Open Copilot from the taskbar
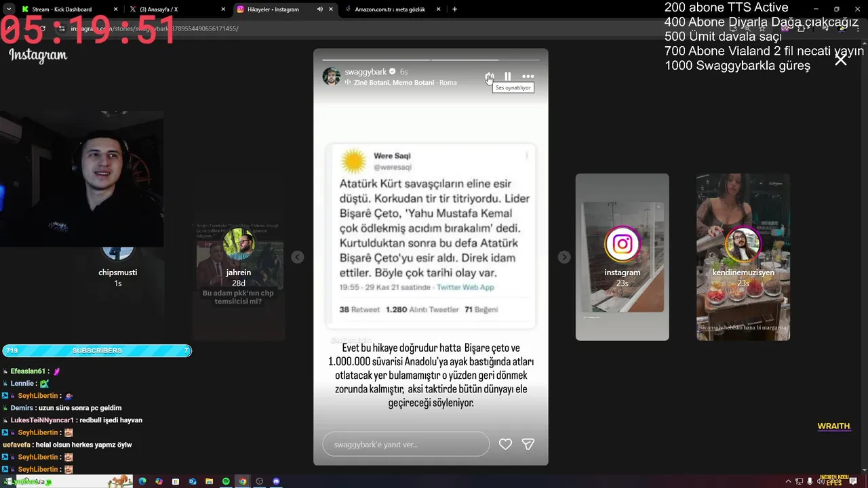 tap(159, 481)
